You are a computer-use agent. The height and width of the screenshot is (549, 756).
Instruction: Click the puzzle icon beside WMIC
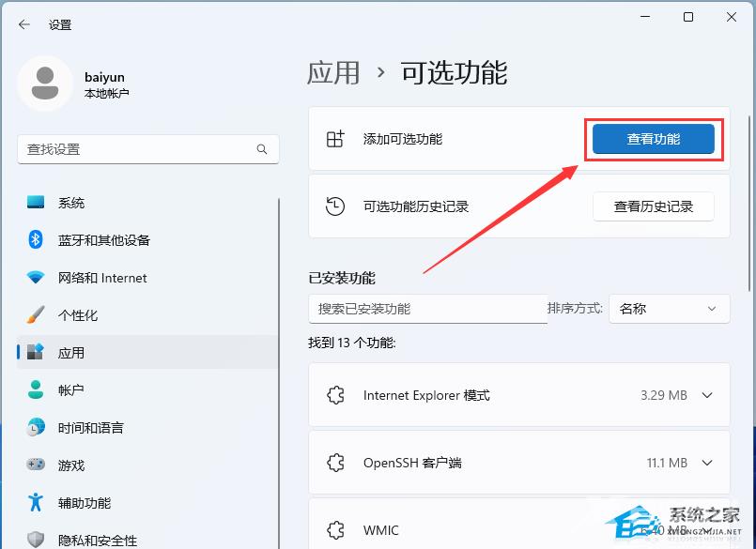coord(335,530)
